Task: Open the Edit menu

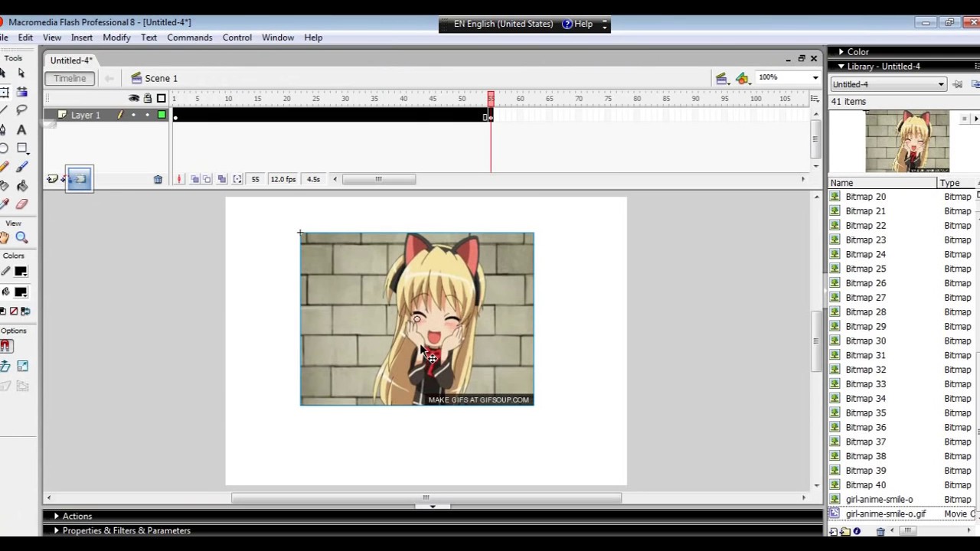Action: point(25,37)
